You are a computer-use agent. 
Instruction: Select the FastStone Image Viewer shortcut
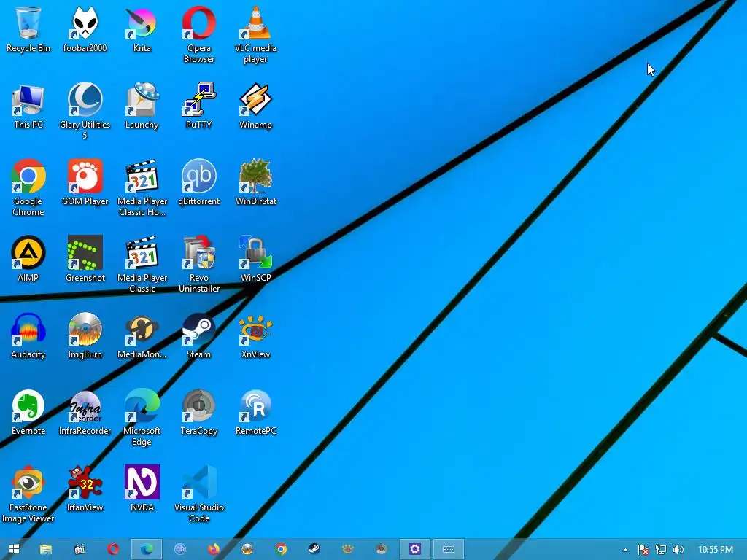point(28,494)
